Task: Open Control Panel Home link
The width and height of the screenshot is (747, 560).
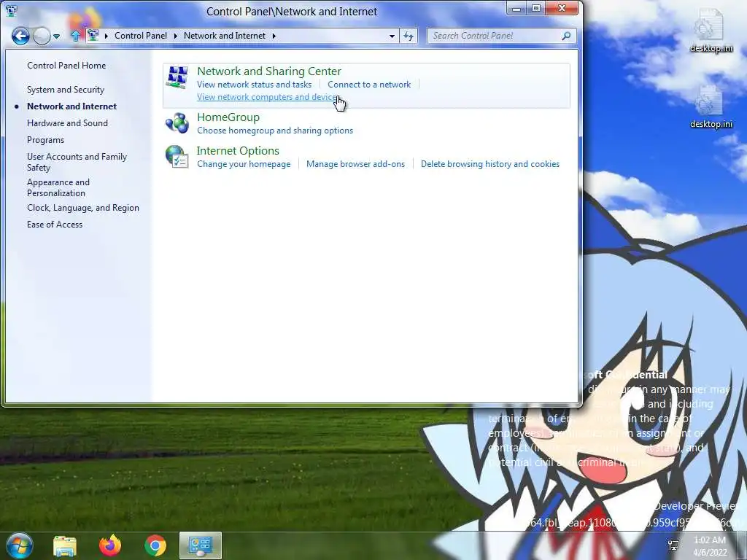Action: click(x=66, y=65)
